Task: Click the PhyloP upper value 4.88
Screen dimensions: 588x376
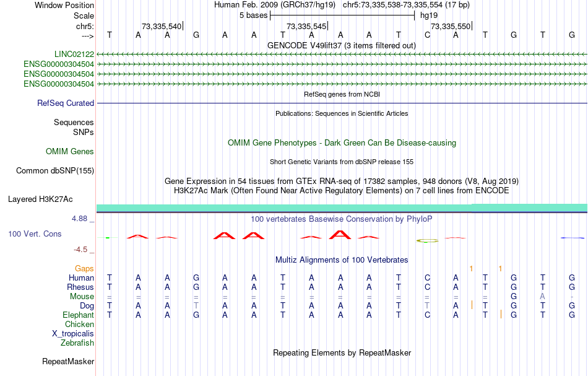Action: (x=79, y=219)
